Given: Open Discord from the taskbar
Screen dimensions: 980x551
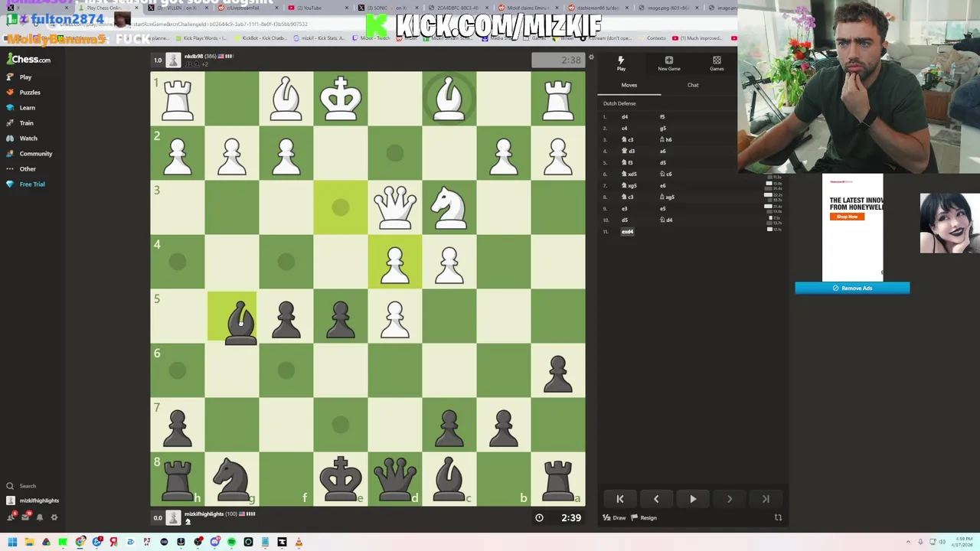Looking at the screenshot, I should 215,542.
